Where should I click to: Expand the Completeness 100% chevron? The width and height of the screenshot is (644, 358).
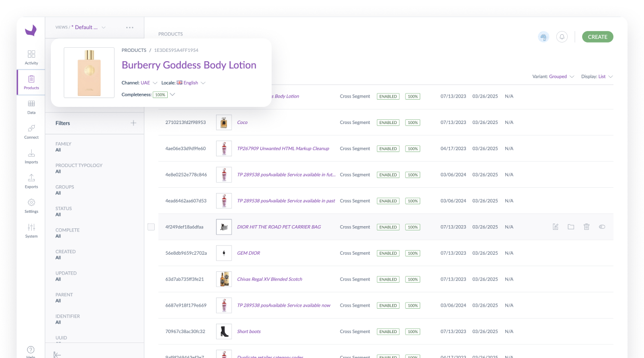(x=172, y=94)
